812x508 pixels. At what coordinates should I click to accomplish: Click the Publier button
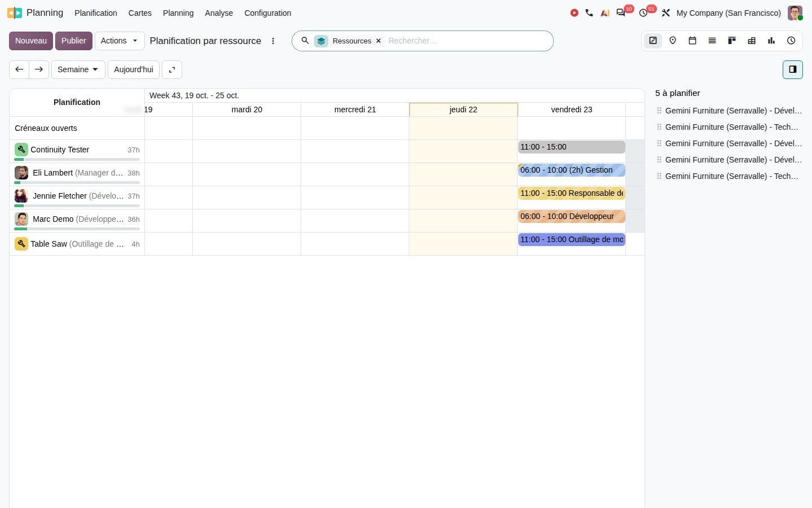pyautogui.click(x=74, y=41)
